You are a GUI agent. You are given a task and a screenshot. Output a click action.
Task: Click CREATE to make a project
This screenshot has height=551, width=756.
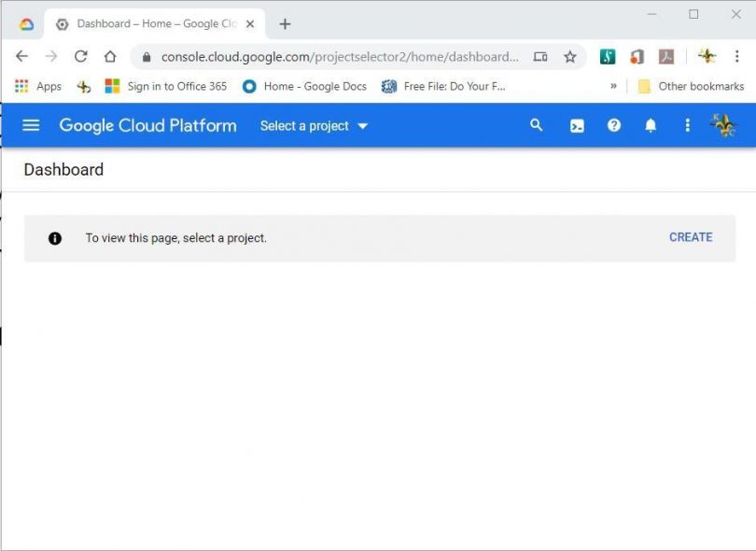[691, 237]
